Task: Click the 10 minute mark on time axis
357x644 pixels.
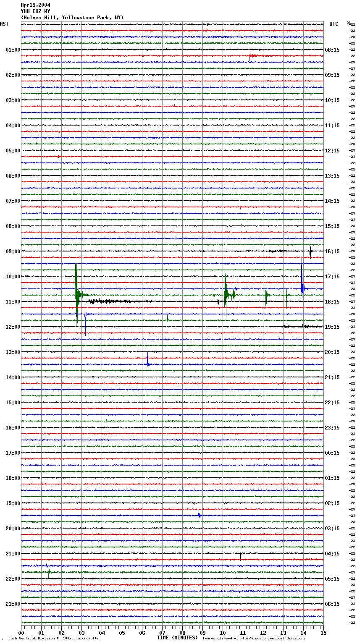Action: point(223,633)
